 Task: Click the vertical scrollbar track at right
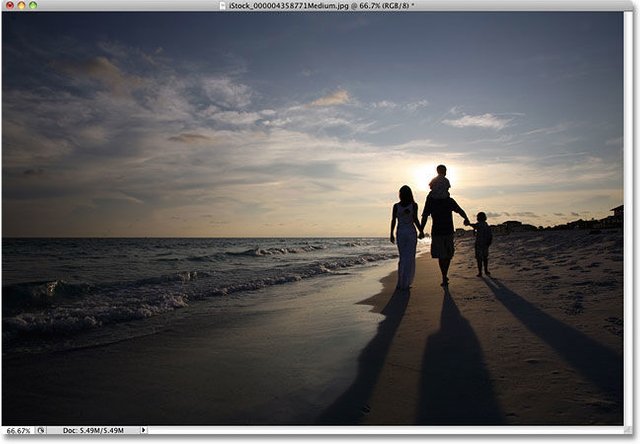coord(628,218)
